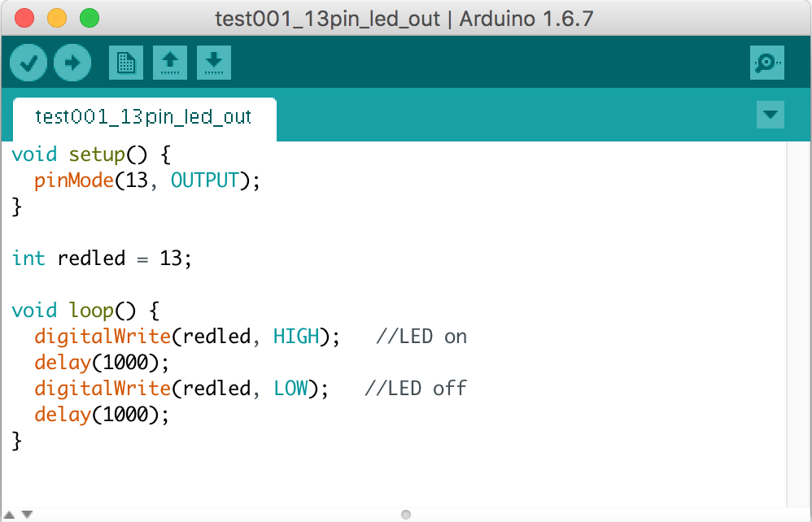Click the HIGH constant in loop
This screenshot has height=522, width=812.
tap(296, 337)
